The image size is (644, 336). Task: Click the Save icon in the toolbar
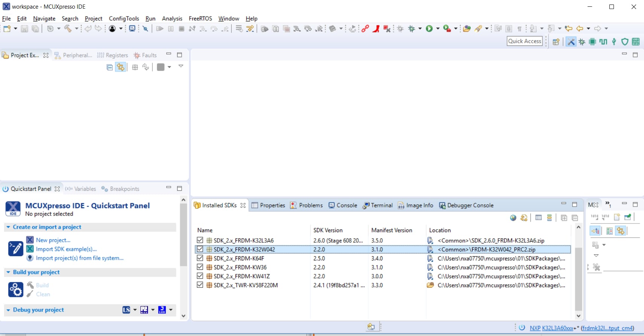tap(24, 29)
